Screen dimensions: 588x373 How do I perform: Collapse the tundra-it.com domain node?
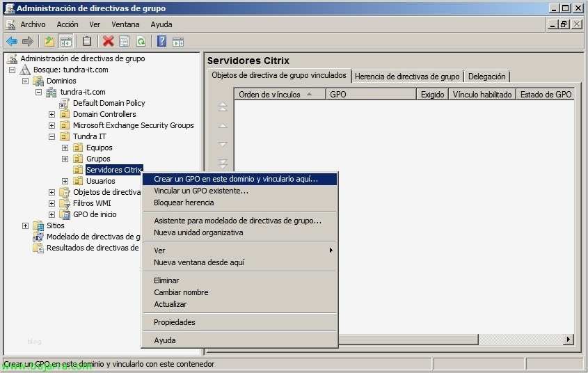tap(39, 92)
